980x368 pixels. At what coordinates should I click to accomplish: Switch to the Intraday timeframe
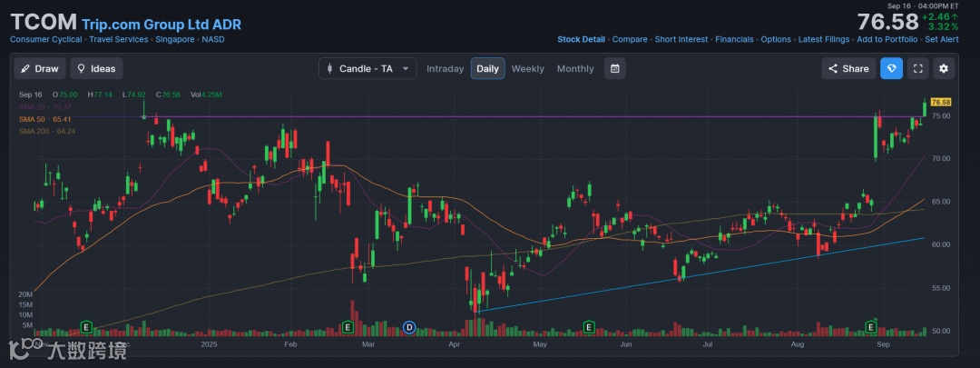(445, 69)
